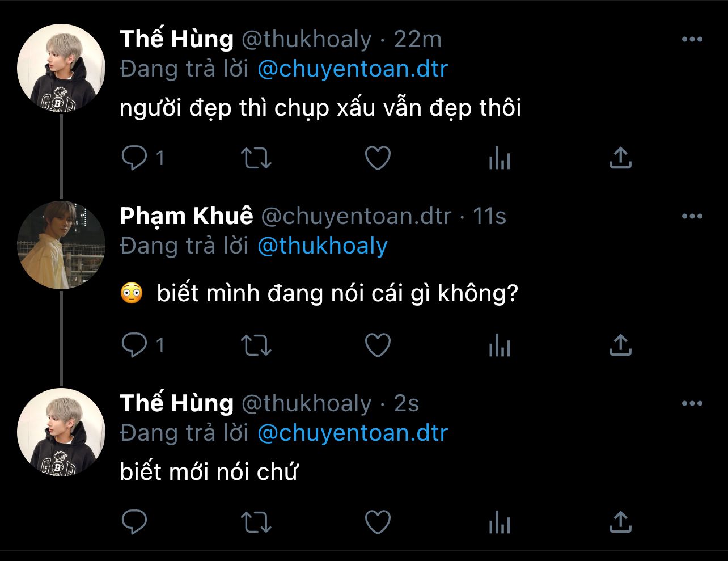728x561 pixels.
Task: Reply to Phạm Khuê's tweet
Action: 135,344
